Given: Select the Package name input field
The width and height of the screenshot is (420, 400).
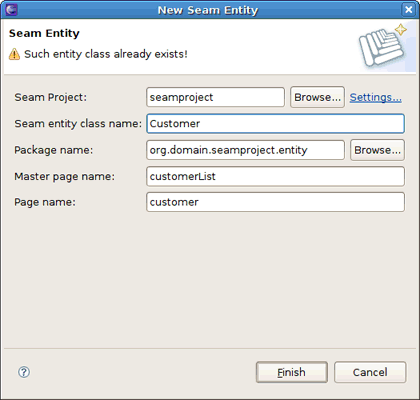Looking at the screenshot, I should [245, 150].
